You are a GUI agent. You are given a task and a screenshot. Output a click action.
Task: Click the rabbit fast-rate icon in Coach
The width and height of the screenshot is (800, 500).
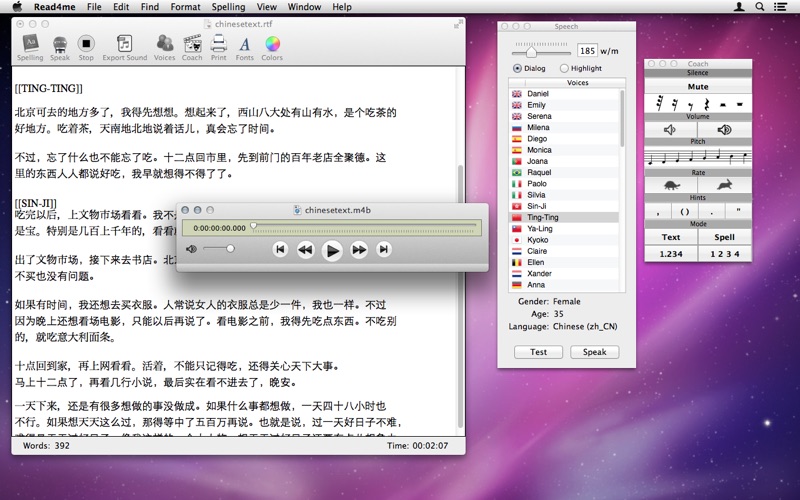click(x=725, y=185)
